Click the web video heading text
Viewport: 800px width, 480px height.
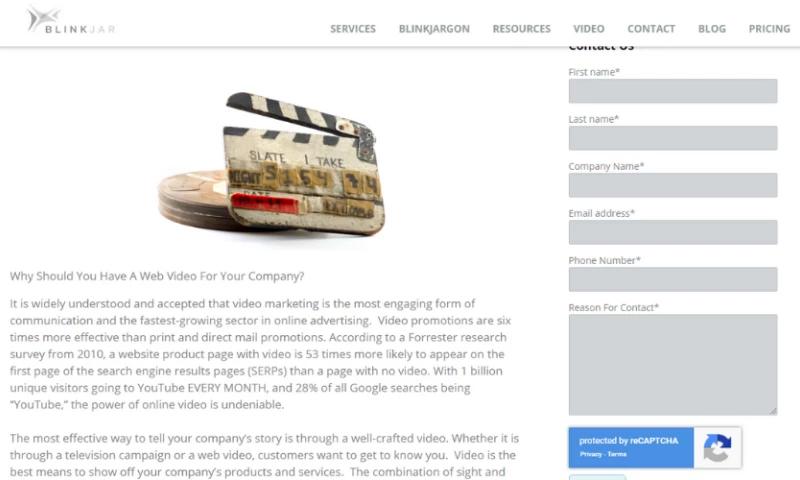(157, 276)
